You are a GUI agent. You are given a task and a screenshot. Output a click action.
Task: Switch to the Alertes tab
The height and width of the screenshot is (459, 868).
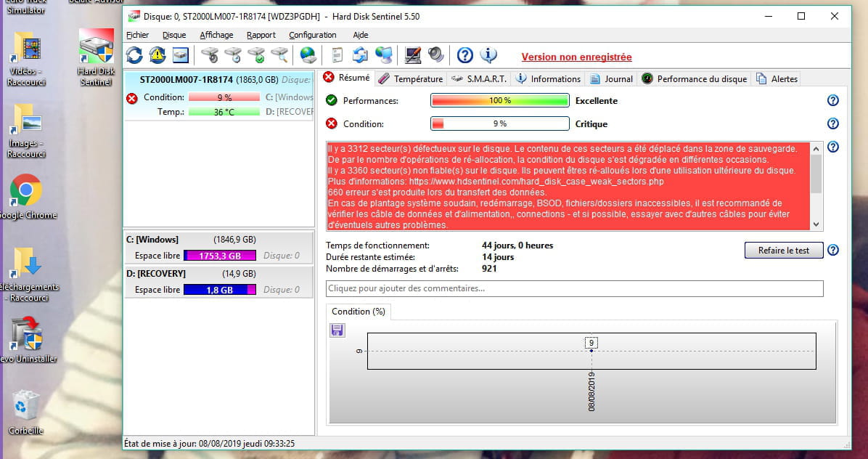point(777,79)
